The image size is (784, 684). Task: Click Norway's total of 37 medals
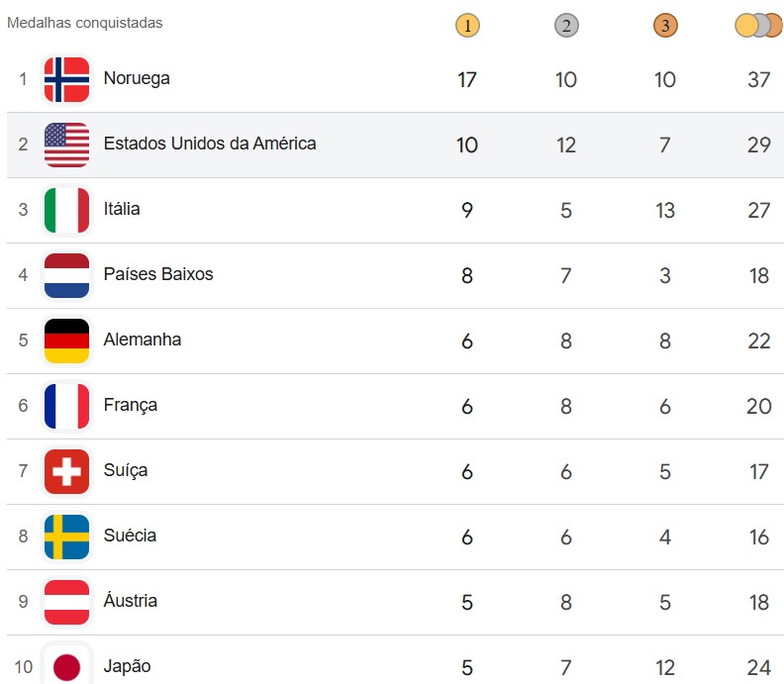pyautogui.click(x=759, y=79)
